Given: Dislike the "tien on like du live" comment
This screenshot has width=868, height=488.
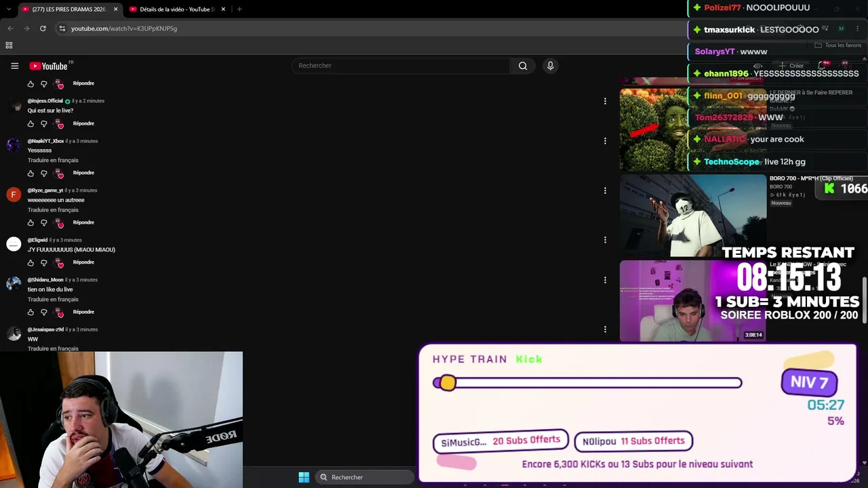Looking at the screenshot, I should click(x=44, y=312).
